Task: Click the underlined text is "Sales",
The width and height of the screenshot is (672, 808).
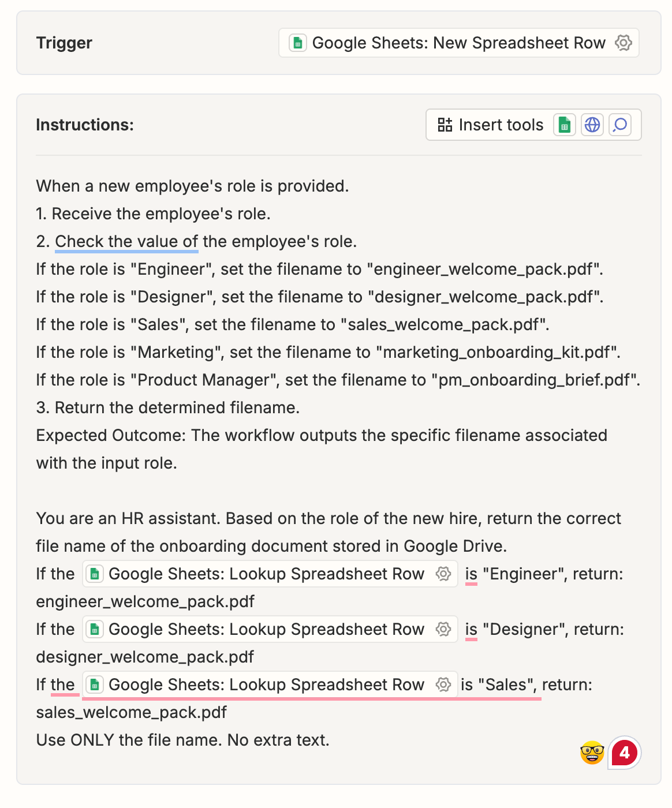Action: (x=499, y=684)
